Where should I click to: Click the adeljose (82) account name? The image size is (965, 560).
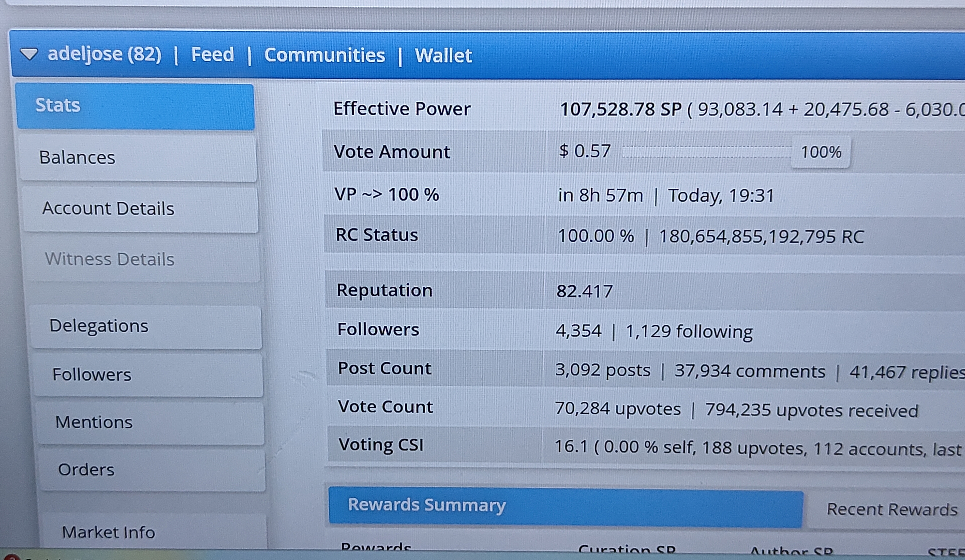point(104,54)
